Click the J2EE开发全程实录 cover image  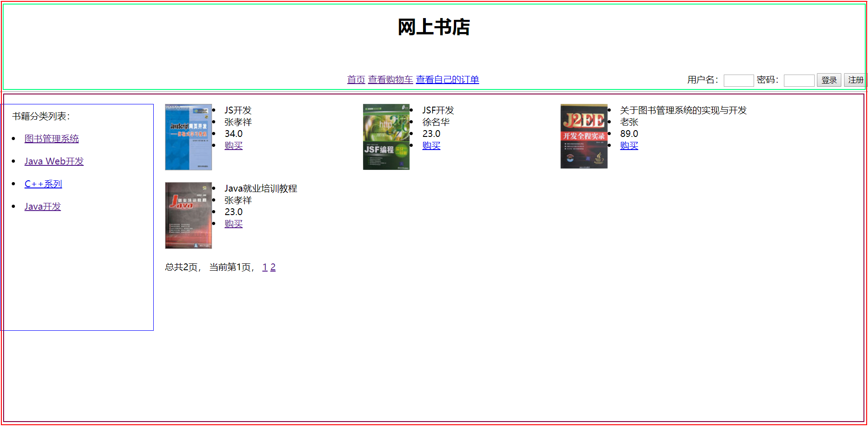[x=584, y=136]
